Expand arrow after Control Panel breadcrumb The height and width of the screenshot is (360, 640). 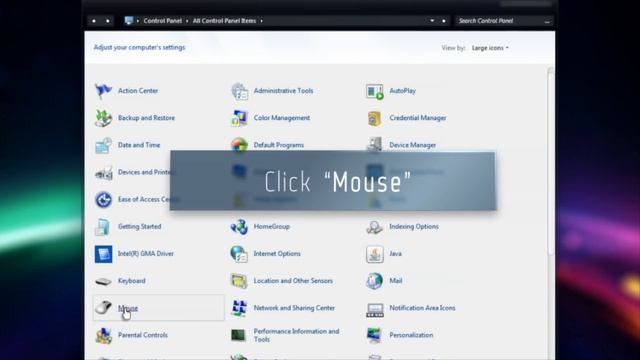187,21
